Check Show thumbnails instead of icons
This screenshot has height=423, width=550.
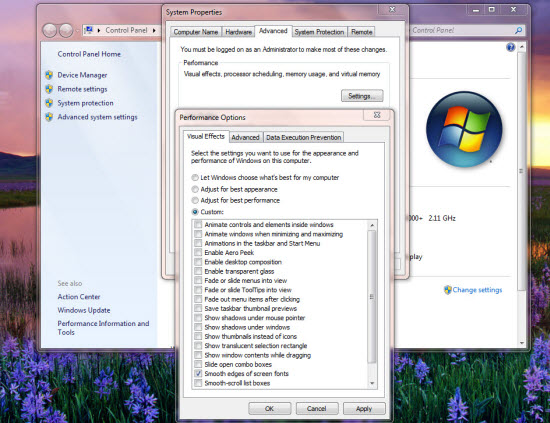198,336
